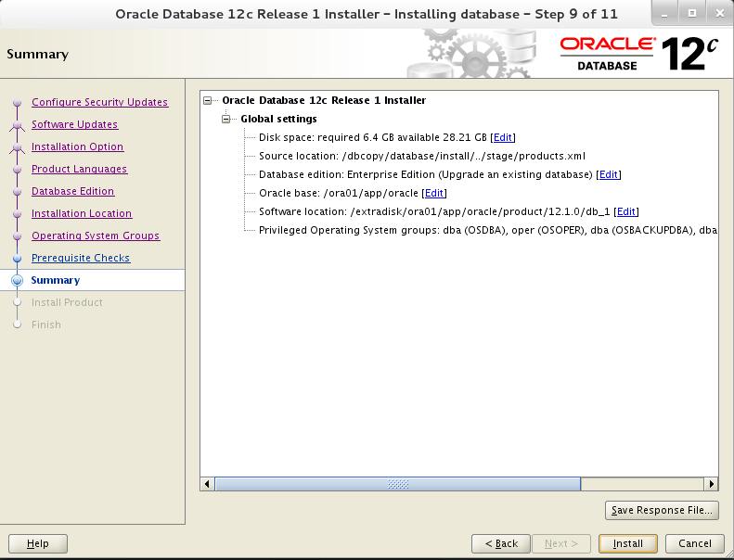Go to Configure Security Updates step
The width and height of the screenshot is (734, 560).
(99, 102)
